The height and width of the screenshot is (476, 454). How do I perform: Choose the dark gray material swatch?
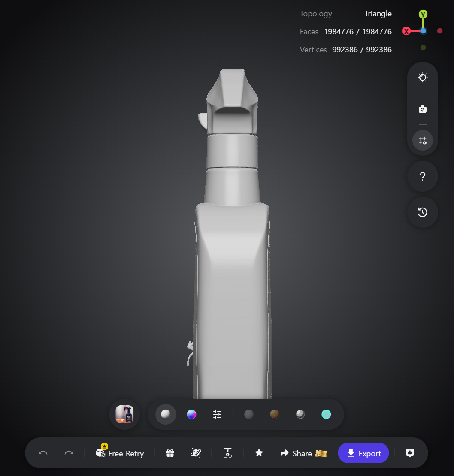(x=249, y=414)
